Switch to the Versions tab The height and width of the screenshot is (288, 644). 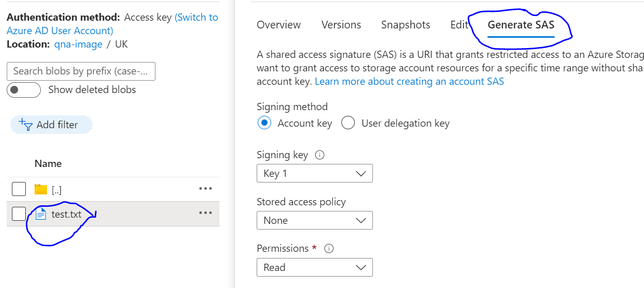[341, 25]
